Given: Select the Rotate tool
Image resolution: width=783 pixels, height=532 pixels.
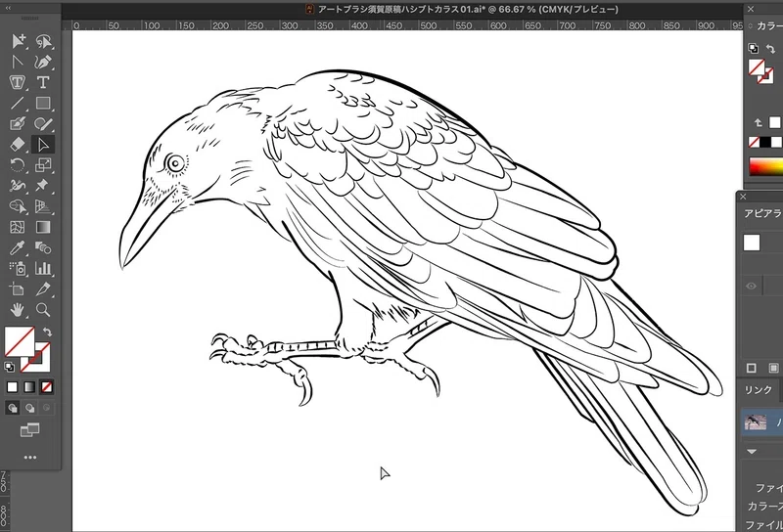Looking at the screenshot, I should pos(18,164).
